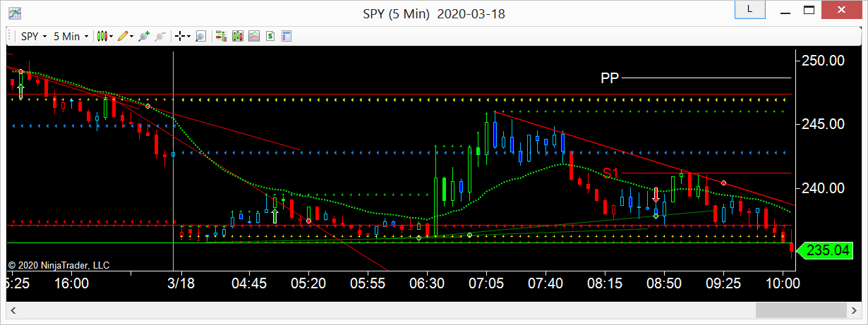
Task: Close the SPY chart window
Action: tap(842, 10)
